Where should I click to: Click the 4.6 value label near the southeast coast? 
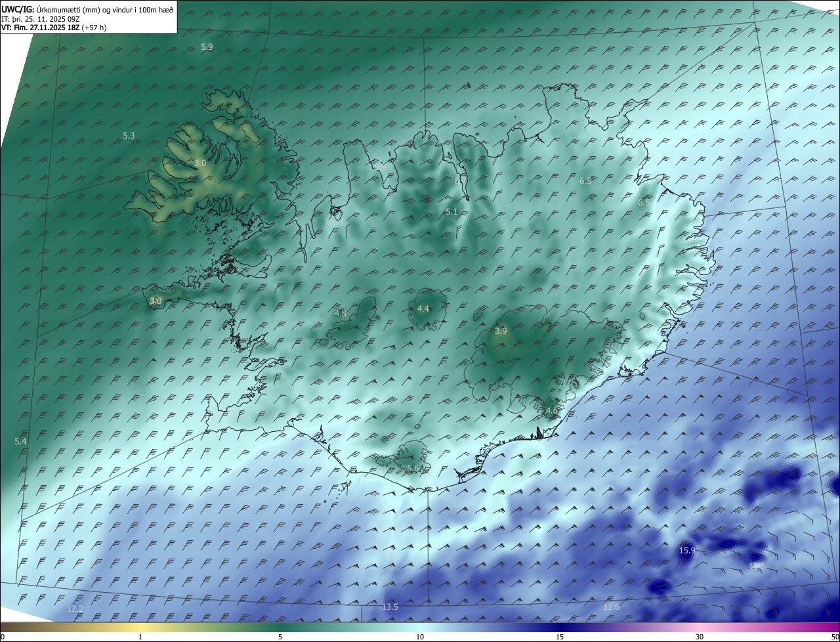[551, 411]
